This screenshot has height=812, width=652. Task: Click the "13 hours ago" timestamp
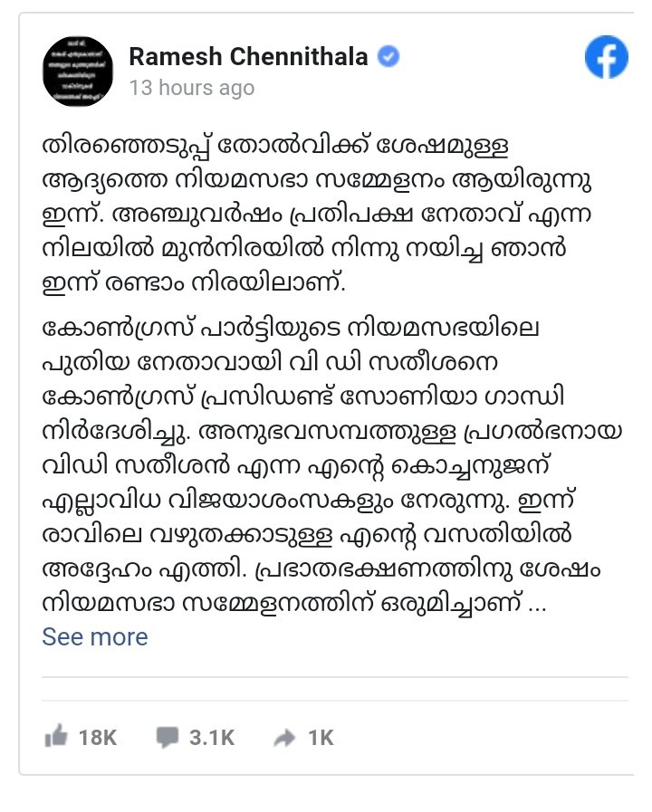click(191, 88)
